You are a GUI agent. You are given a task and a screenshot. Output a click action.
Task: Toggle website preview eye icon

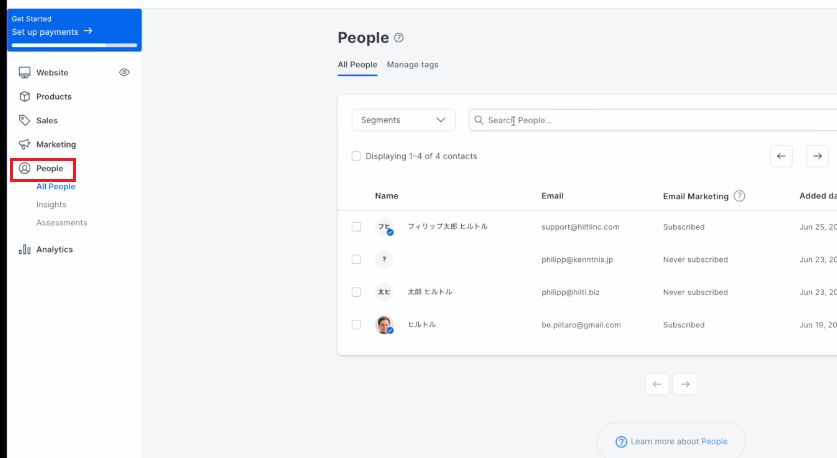124,72
